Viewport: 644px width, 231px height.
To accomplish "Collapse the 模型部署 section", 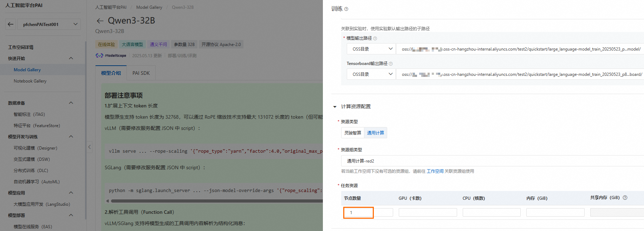I will (x=71, y=215).
